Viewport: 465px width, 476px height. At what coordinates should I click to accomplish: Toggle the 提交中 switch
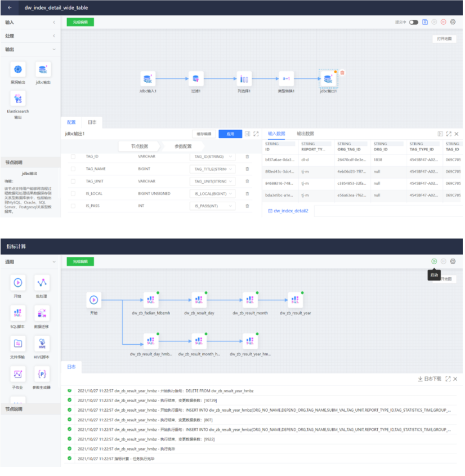point(414,22)
